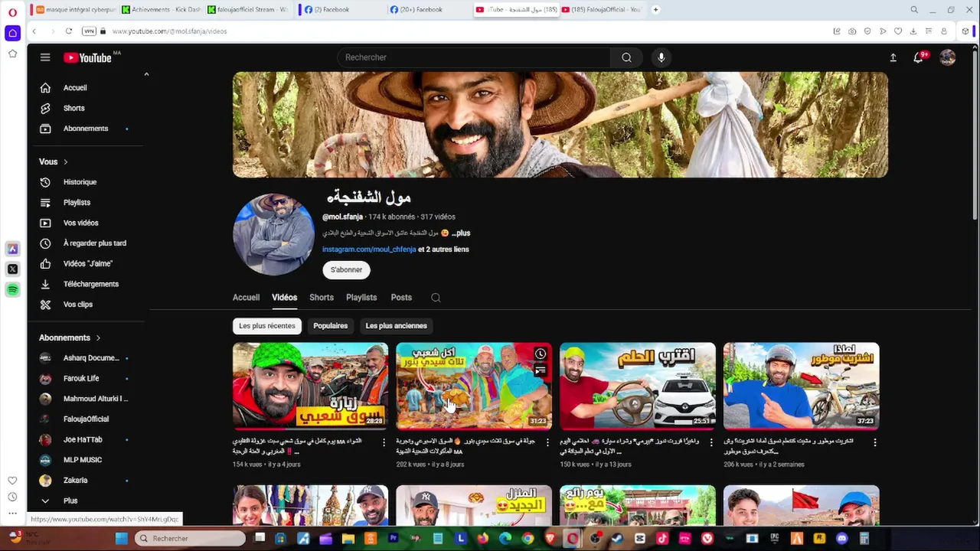
Task: Open Opera easy setup sliders icon
Action: click(929, 31)
